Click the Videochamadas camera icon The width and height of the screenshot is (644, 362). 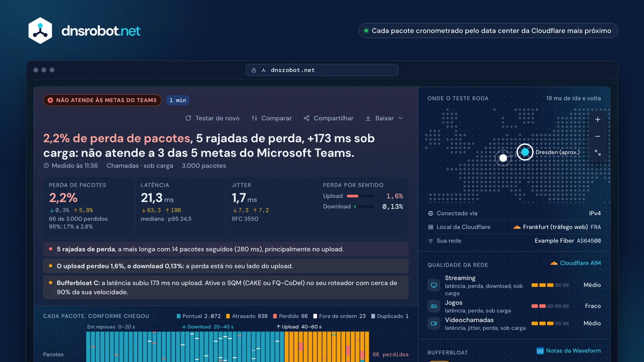tap(434, 323)
